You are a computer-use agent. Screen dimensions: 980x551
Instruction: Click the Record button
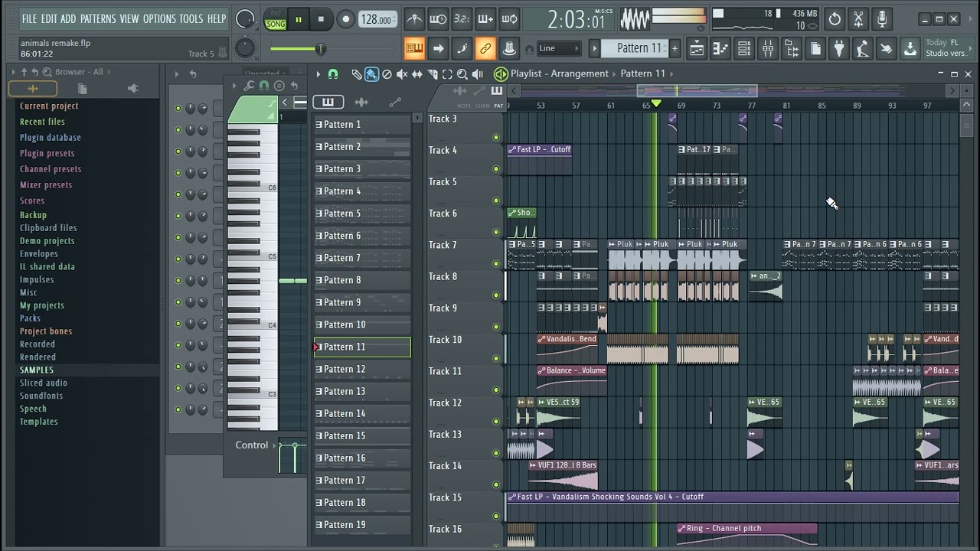[345, 20]
